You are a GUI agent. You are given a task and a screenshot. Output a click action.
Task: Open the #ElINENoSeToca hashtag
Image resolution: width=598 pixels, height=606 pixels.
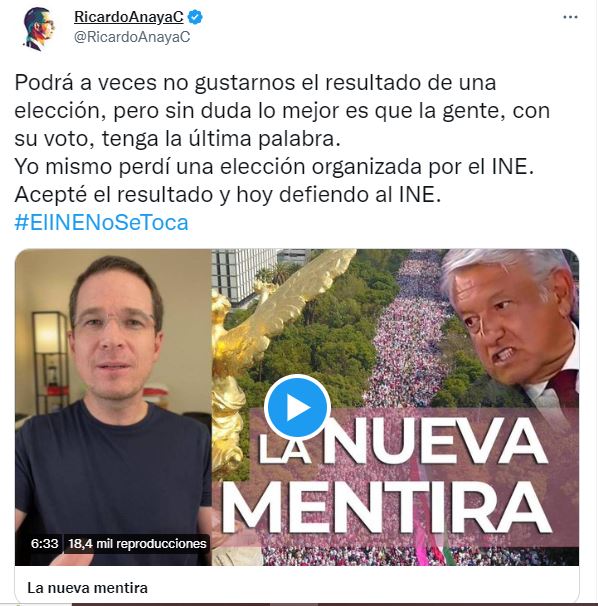click(x=101, y=223)
